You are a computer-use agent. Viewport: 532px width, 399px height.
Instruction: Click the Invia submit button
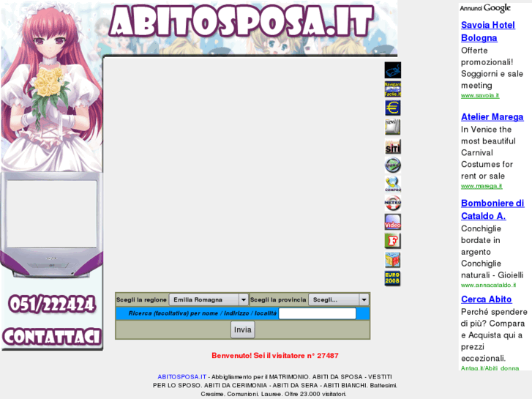click(x=243, y=329)
